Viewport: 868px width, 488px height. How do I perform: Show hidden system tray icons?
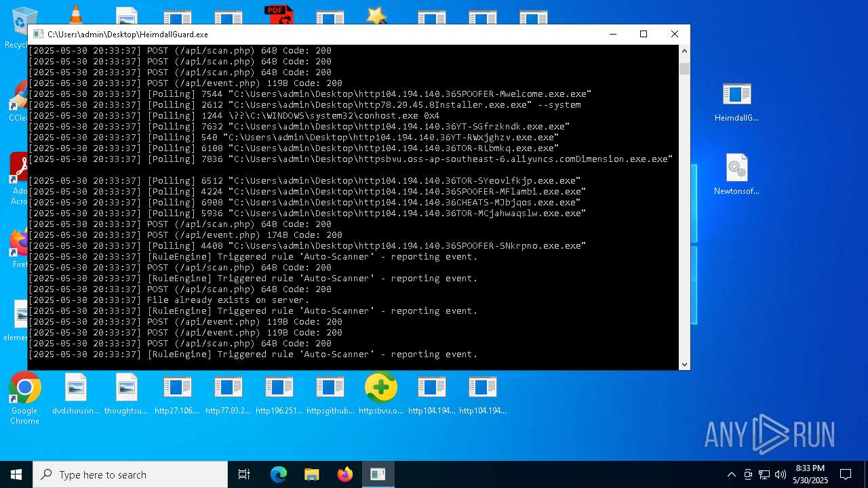731,474
